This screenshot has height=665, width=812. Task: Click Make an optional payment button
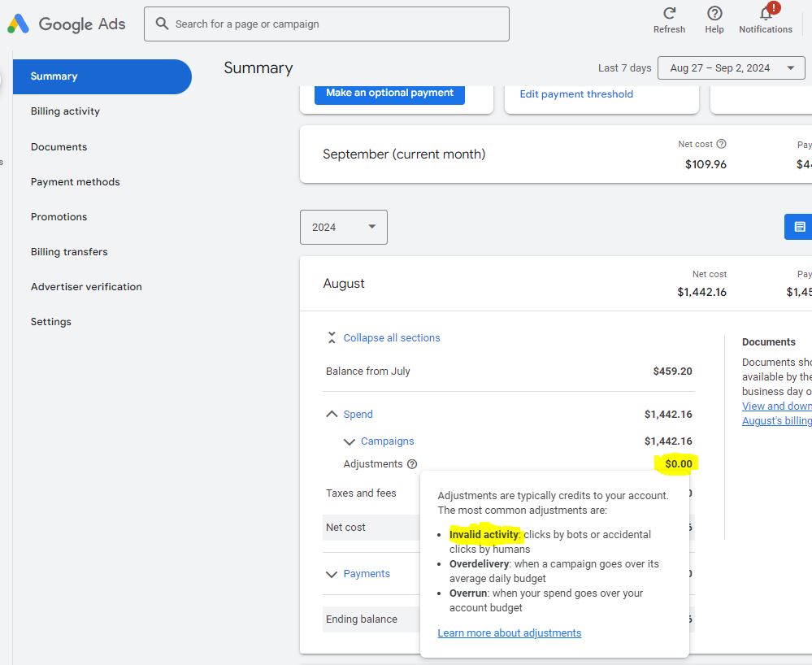tap(389, 93)
